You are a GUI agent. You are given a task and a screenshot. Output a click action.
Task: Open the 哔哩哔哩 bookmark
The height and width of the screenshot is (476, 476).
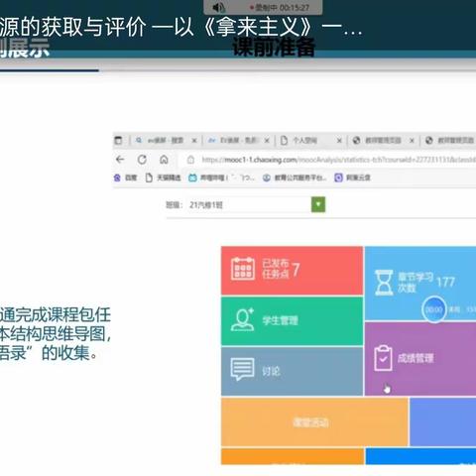tap(221, 178)
